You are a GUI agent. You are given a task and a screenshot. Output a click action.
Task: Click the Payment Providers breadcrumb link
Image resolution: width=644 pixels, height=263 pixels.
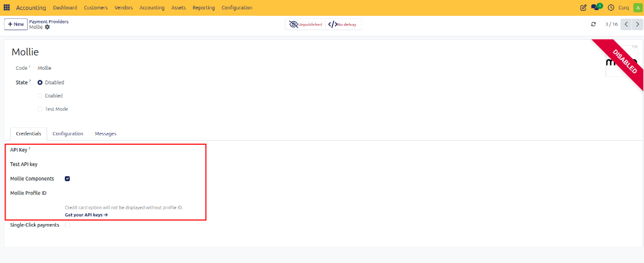point(49,21)
